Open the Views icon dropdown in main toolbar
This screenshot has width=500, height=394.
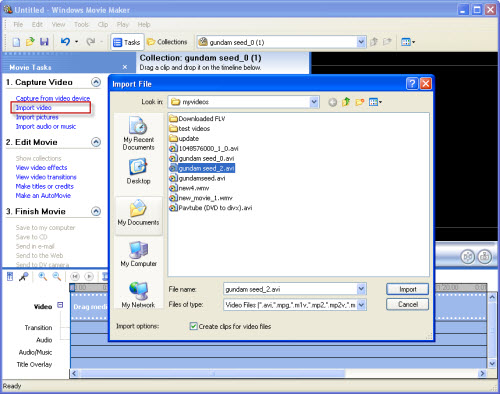[408, 42]
